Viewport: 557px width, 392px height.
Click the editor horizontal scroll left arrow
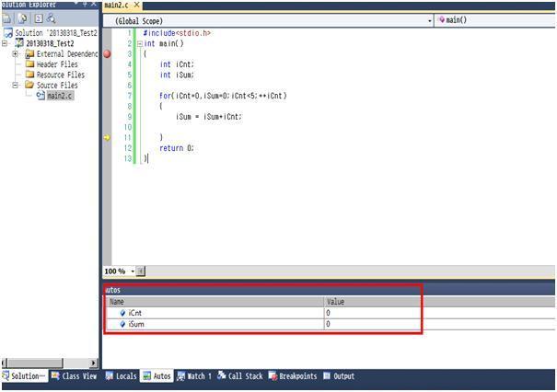(x=141, y=271)
